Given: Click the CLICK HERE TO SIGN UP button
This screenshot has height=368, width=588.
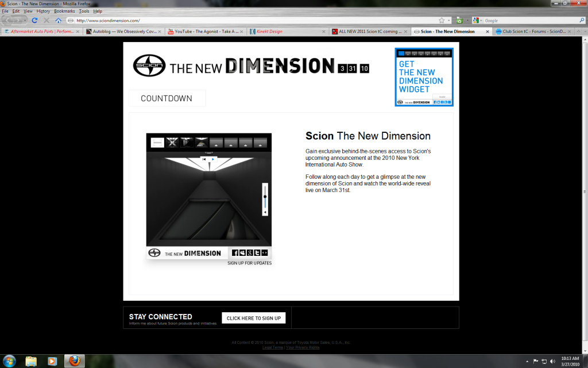Looking at the screenshot, I should 253,318.
